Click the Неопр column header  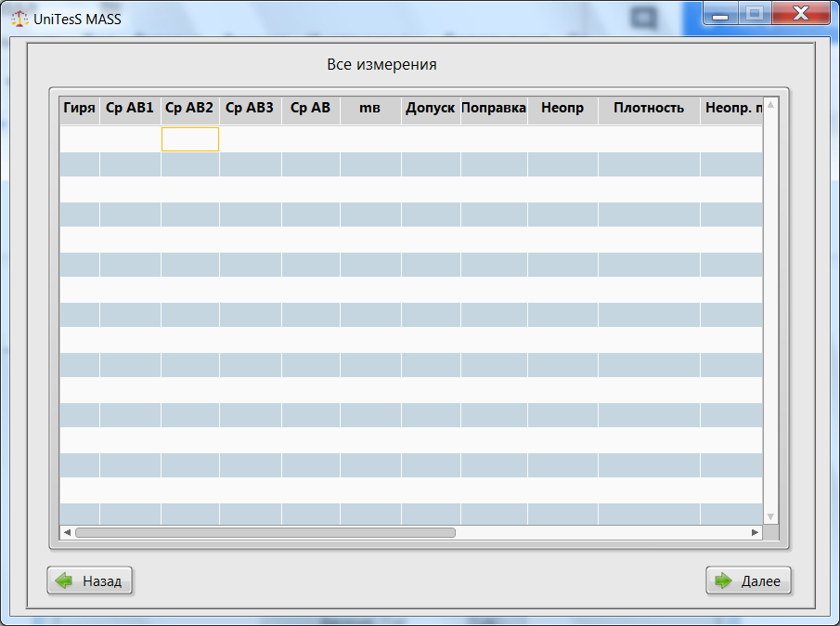[x=562, y=108]
